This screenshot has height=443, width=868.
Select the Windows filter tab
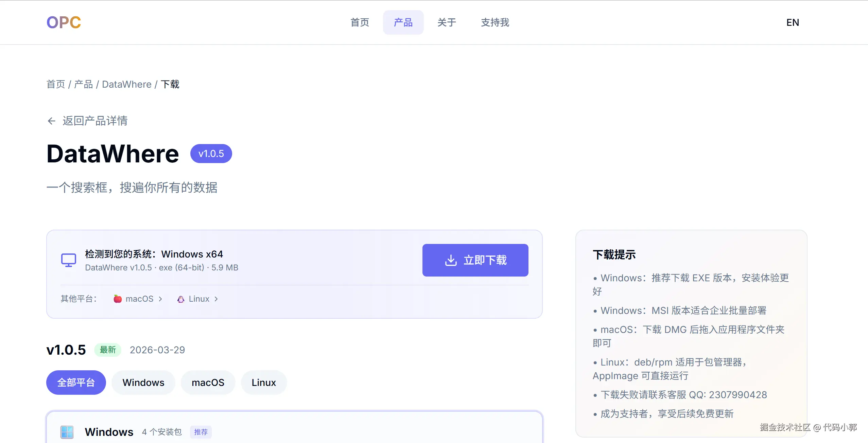pyautogui.click(x=143, y=382)
